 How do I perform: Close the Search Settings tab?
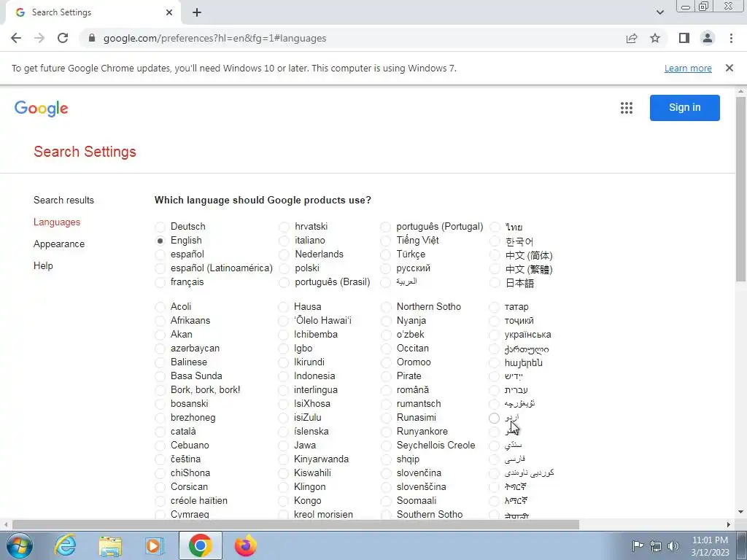point(169,12)
